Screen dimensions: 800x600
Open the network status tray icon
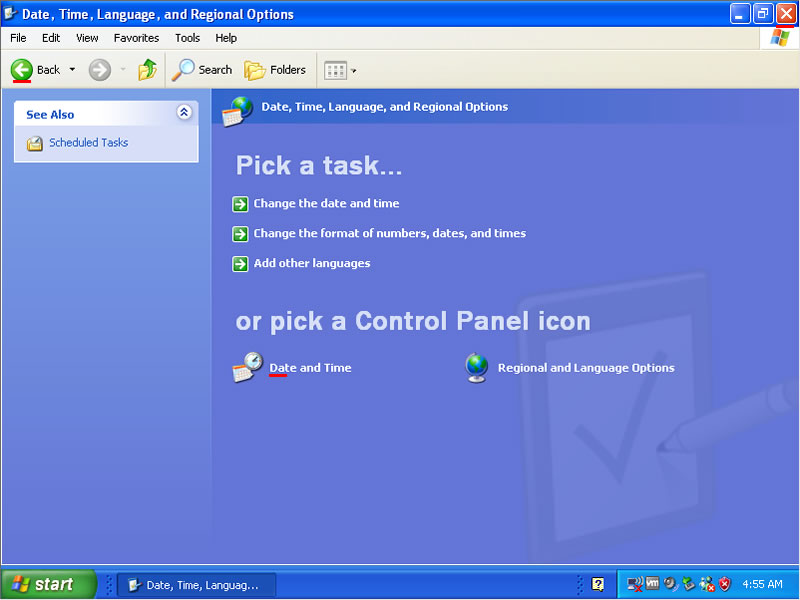pyautogui.click(x=633, y=584)
